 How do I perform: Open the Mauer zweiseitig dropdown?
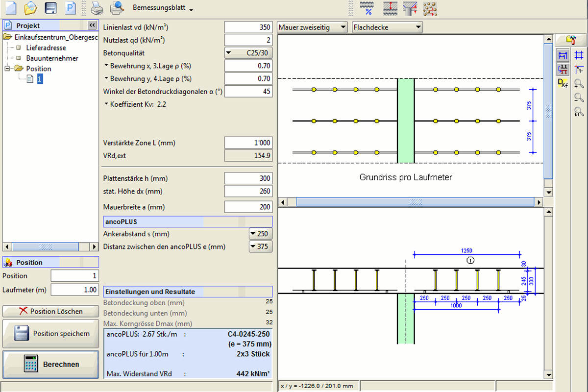312,27
